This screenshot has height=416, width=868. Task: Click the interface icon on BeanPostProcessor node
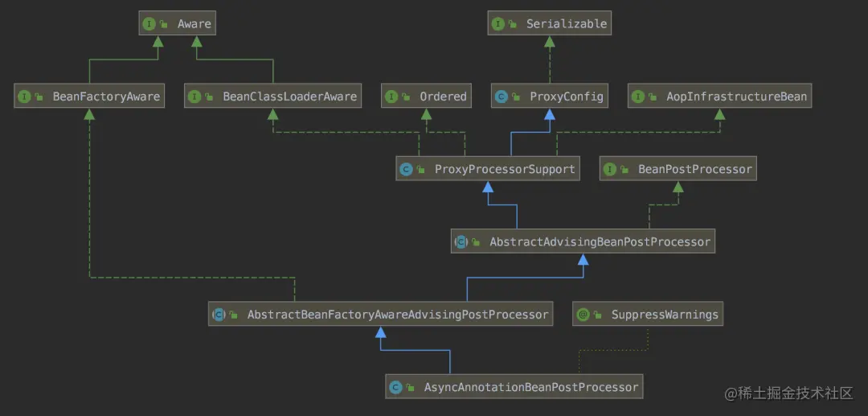610,169
